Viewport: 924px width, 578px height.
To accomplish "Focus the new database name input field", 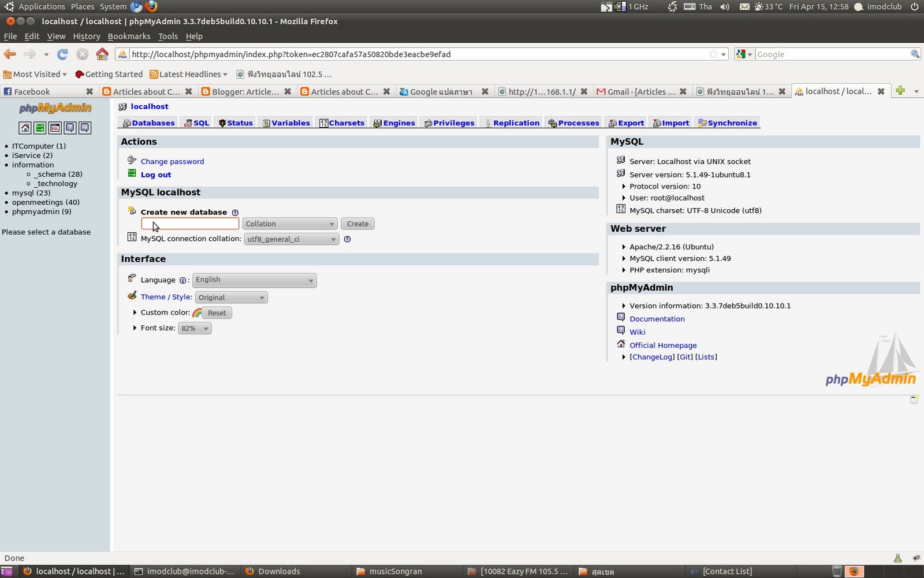I will click(190, 224).
